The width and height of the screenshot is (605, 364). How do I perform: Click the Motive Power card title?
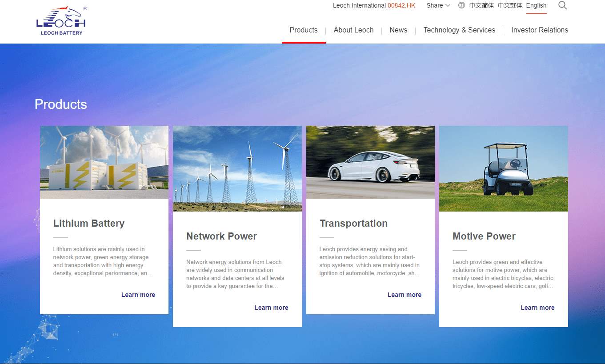tap(484, 236)
